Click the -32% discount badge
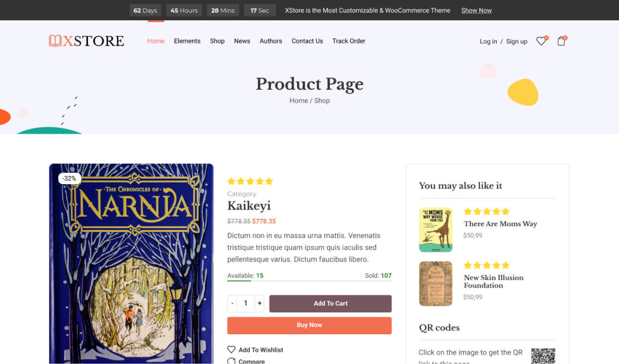Viewport: 619px width, 364px height. 69,179
